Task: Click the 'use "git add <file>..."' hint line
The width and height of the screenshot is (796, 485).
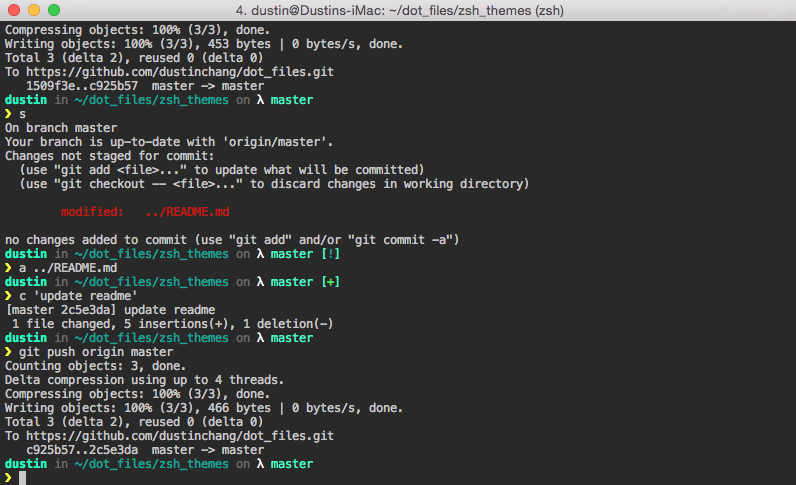Action: point(221,170)
